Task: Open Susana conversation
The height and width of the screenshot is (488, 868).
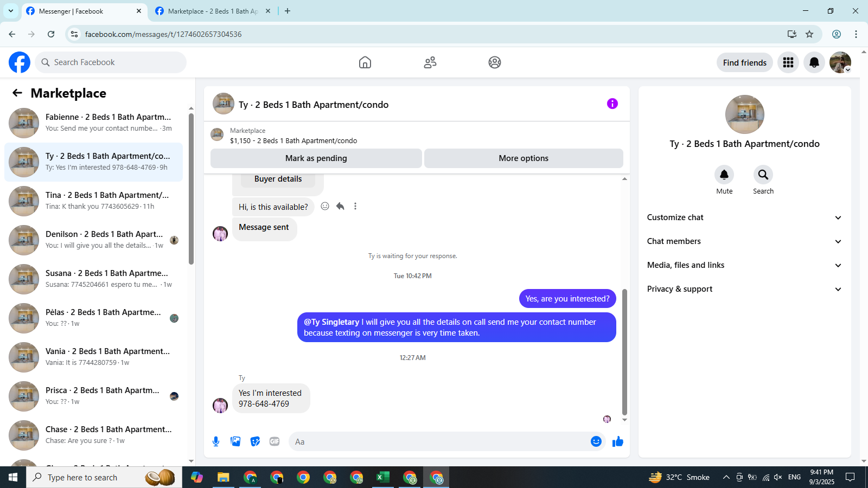Action: click(x=93, y=279)
